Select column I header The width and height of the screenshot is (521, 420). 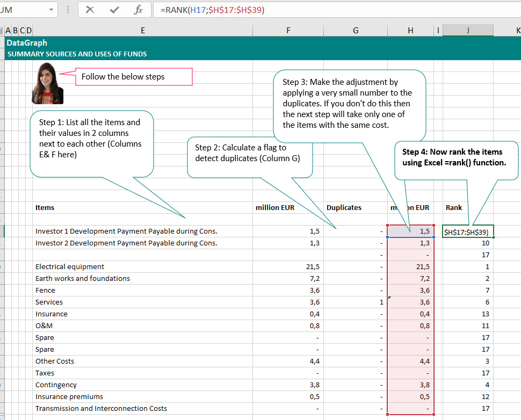click(438, 31)
